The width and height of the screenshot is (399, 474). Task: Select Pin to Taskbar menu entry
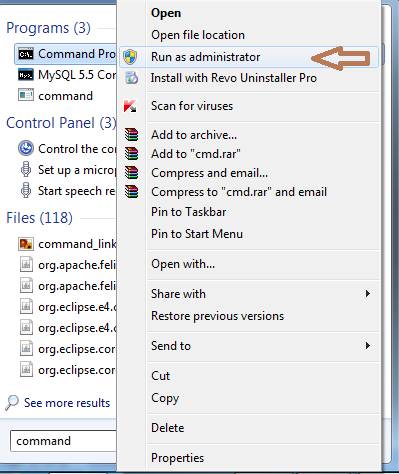tap(188, 212)
